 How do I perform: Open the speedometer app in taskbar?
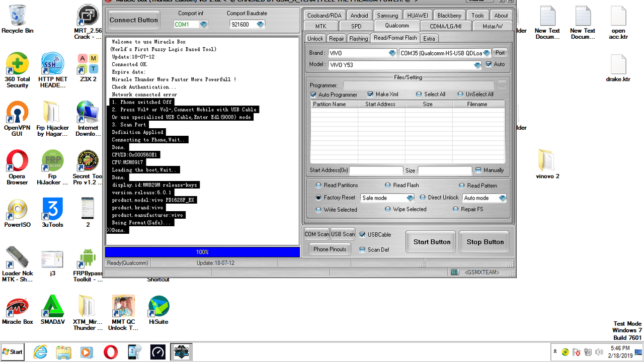158,352
